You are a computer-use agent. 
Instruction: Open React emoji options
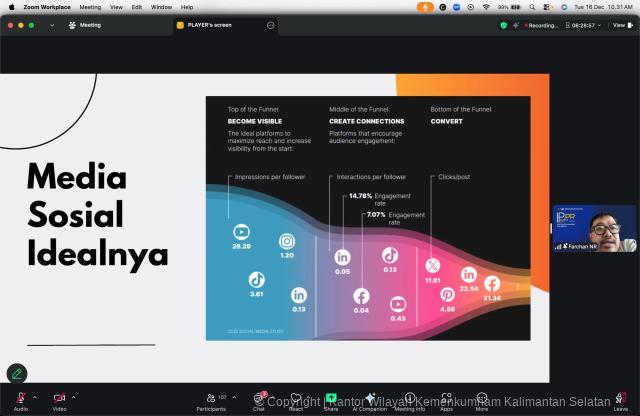tap(296, 398)
